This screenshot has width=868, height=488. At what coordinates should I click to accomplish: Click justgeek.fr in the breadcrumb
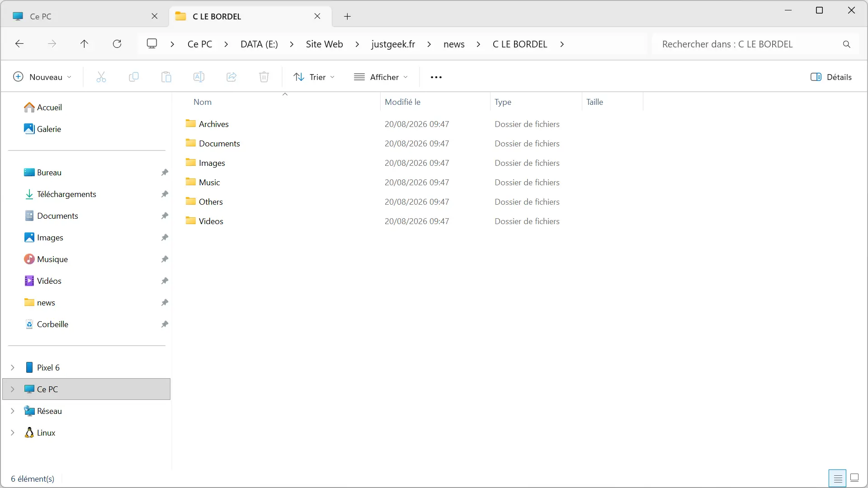coord(393,44)
